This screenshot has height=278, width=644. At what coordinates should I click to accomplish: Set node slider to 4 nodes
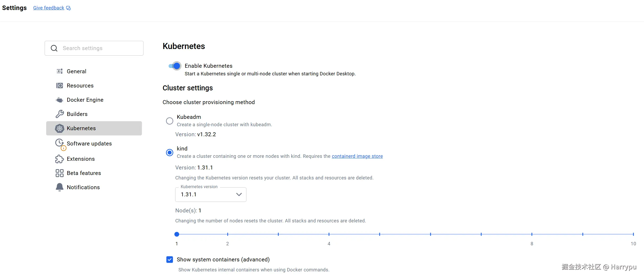point(329,234)
